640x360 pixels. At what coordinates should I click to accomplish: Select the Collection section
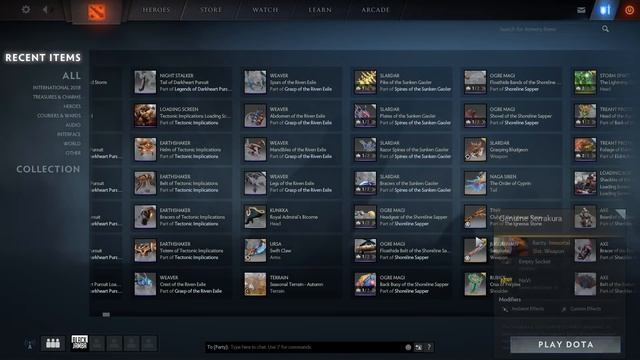click(48, 169)
